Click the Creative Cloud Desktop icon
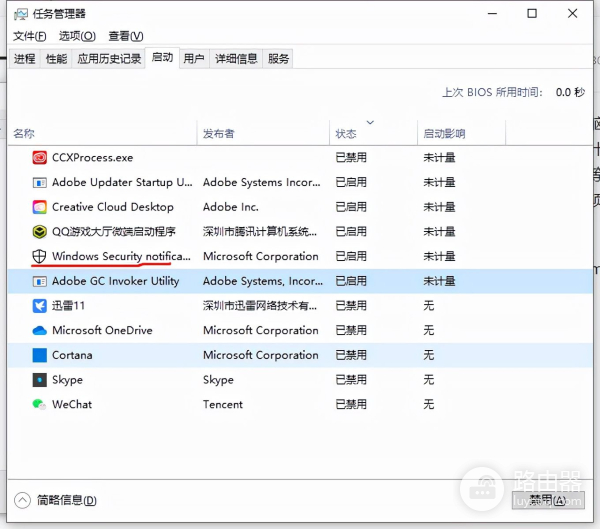This screenshot has width=600, height=529. click(x=39, y=207)
